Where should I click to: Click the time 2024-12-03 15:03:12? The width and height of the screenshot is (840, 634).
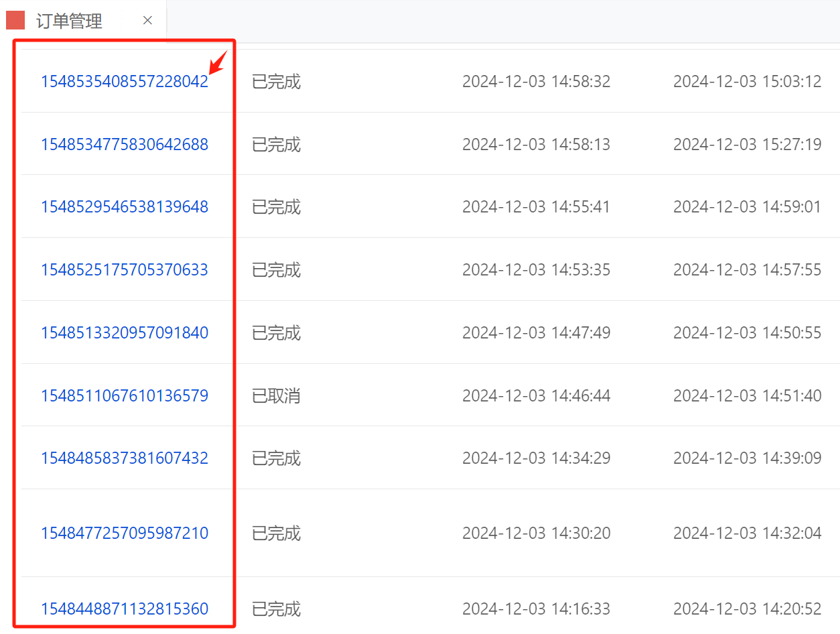coord(748,82)
